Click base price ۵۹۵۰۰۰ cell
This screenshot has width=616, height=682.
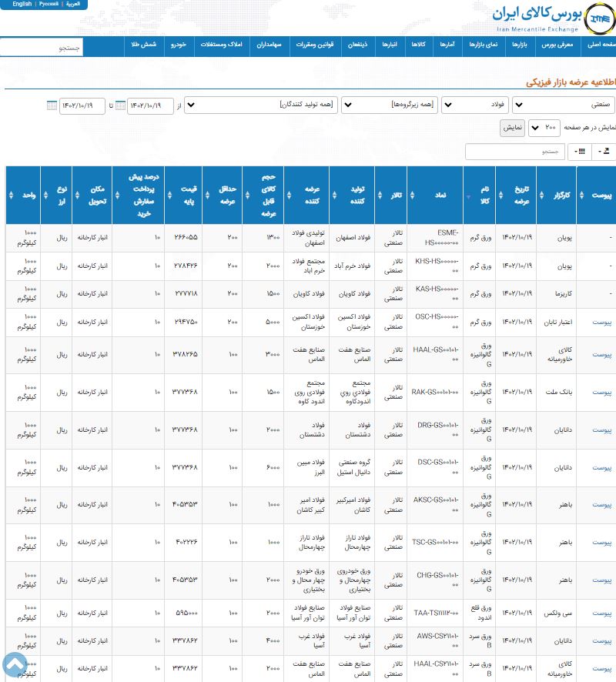point(186,613)
